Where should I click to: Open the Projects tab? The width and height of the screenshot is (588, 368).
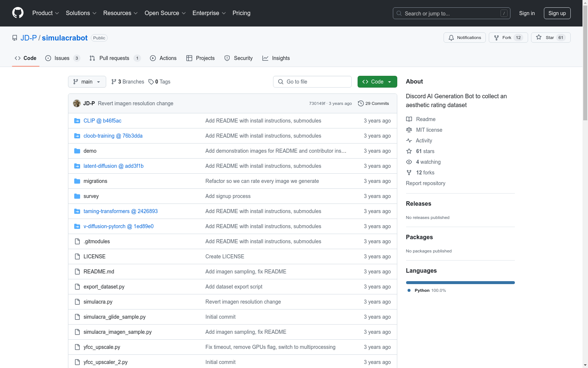[x=201, y=58]
